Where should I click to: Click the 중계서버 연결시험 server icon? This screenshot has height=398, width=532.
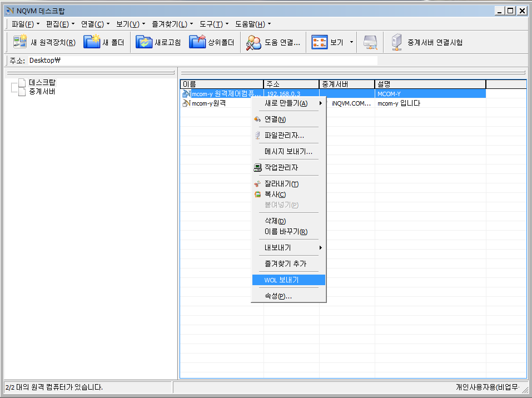(396, 42)
